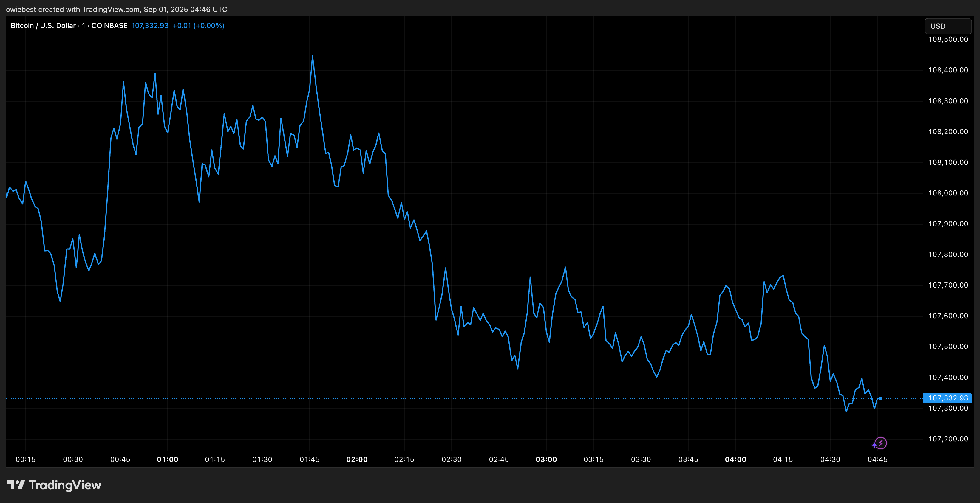Click the 108,500.00 price scale label
This screenshot has height=503, width=980.
[x=948, y=39]
